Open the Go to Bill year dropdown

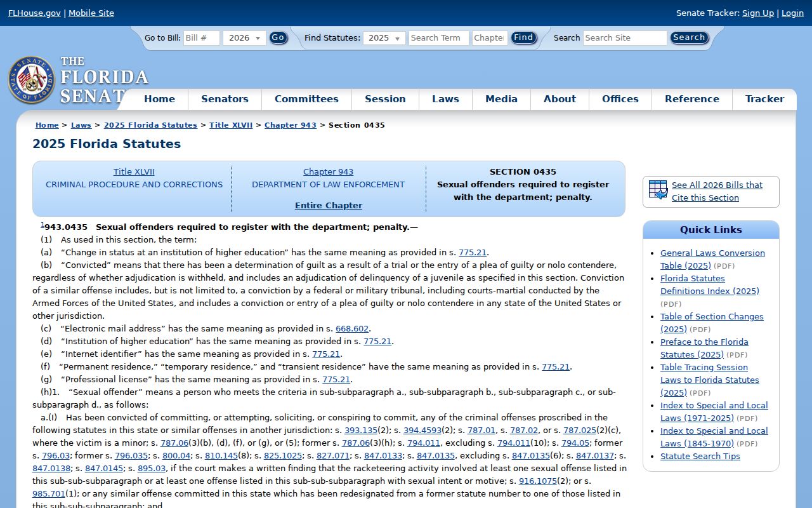coord(244,38)
